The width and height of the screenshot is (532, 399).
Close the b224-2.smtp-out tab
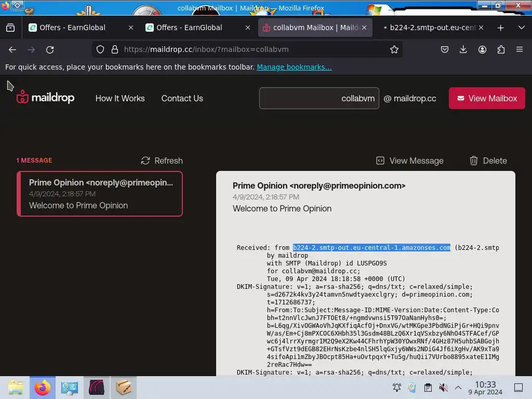click(x=481, y=28)
